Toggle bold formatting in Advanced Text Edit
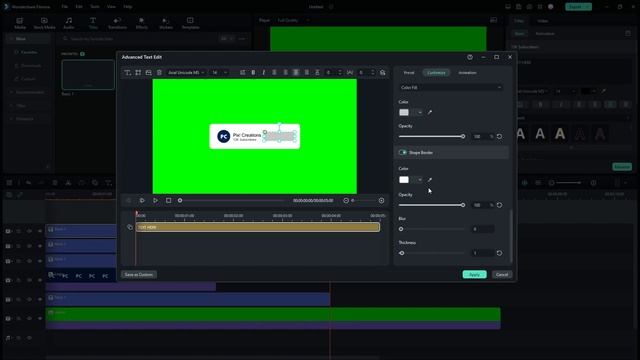The height and width of the screenshot is (360, 640). [253, 73]
